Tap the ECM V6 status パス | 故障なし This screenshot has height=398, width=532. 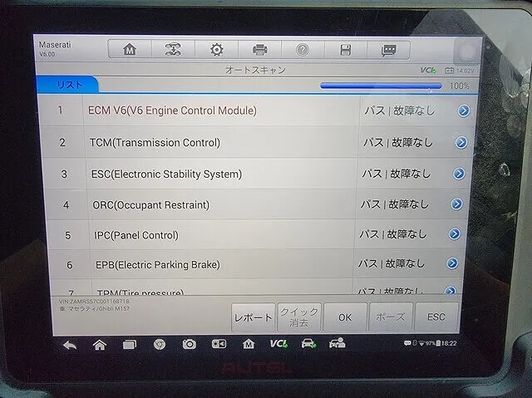[399, 111]
